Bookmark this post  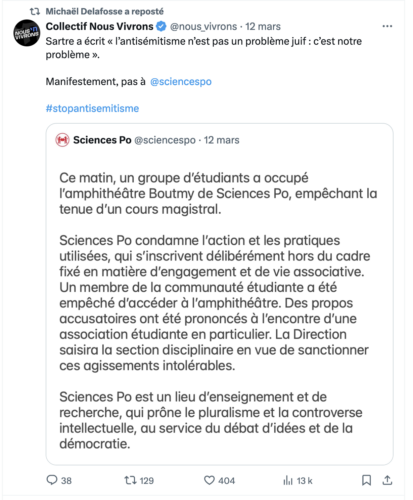coord(366,480)
